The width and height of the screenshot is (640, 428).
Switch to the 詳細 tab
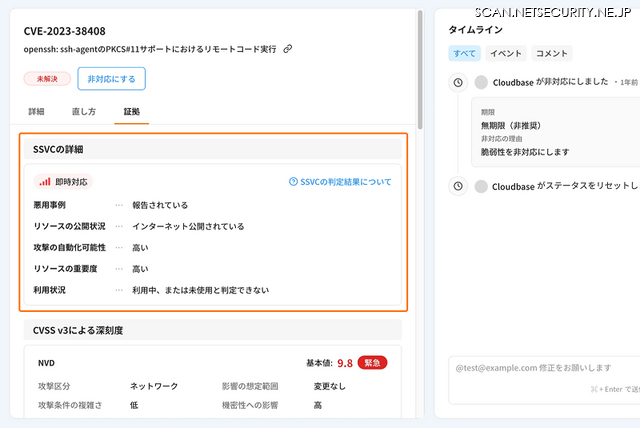click(x=38, y=112)
